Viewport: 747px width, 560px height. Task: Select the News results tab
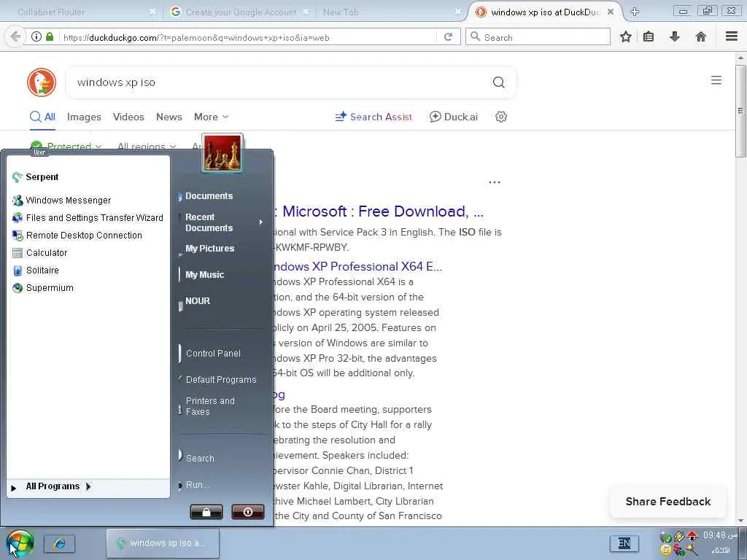pos(169,117)
